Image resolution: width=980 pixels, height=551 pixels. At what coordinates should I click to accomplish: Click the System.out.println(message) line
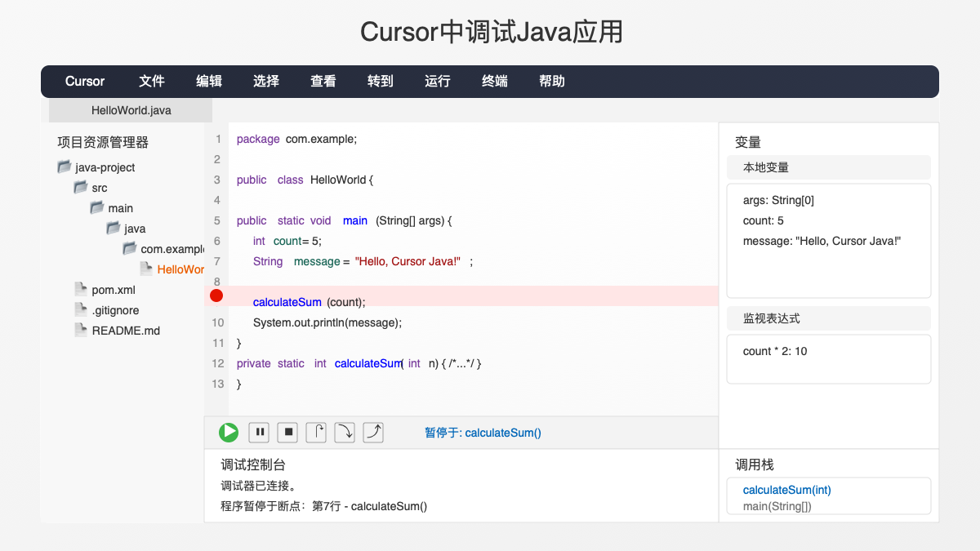[x=327, y=322]
